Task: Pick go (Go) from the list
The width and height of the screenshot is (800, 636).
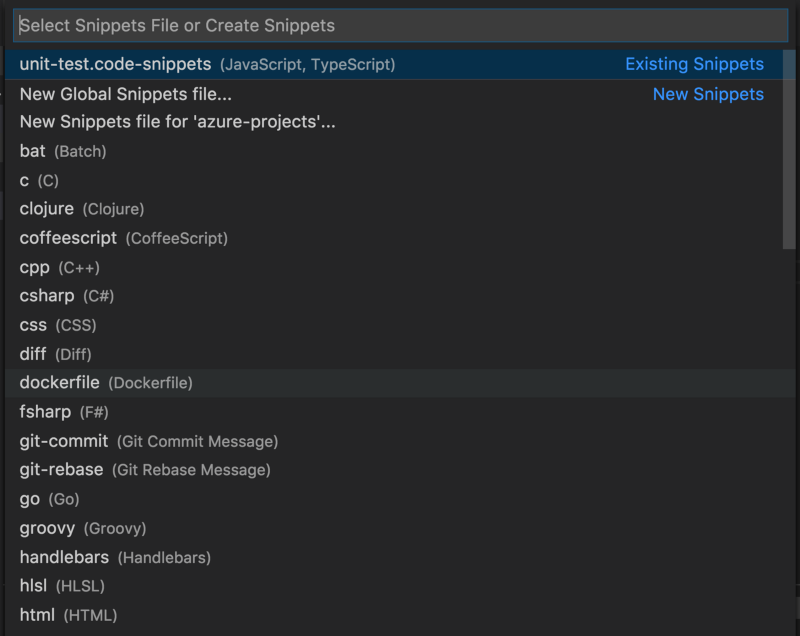Action: (x=49, y=499)
